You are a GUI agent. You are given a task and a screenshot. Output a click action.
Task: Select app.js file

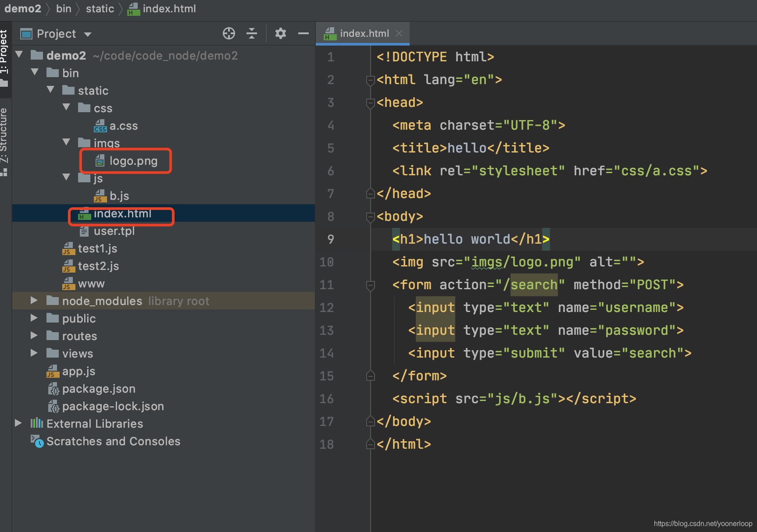tap(164, 371)
